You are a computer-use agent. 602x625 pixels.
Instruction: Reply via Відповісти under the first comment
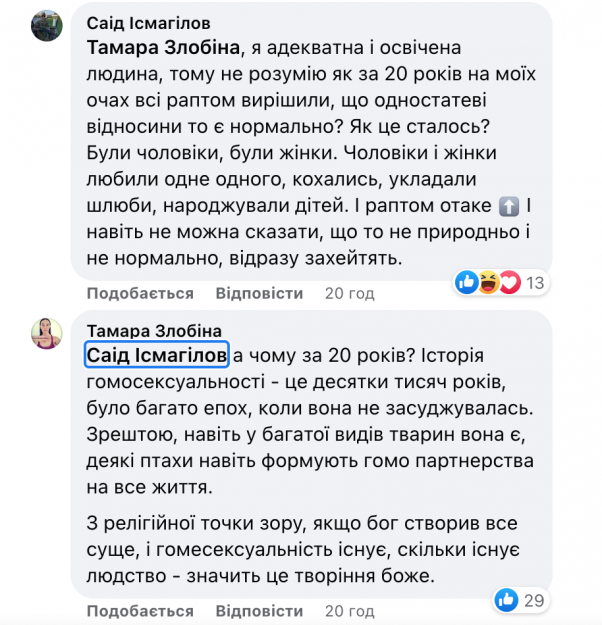[x=259, y=293]
